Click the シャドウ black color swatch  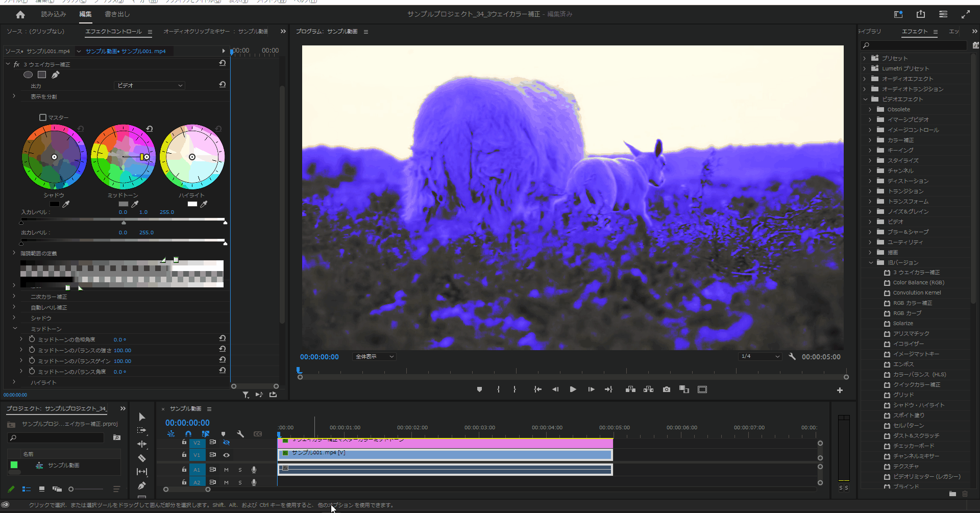click(55, 204)
